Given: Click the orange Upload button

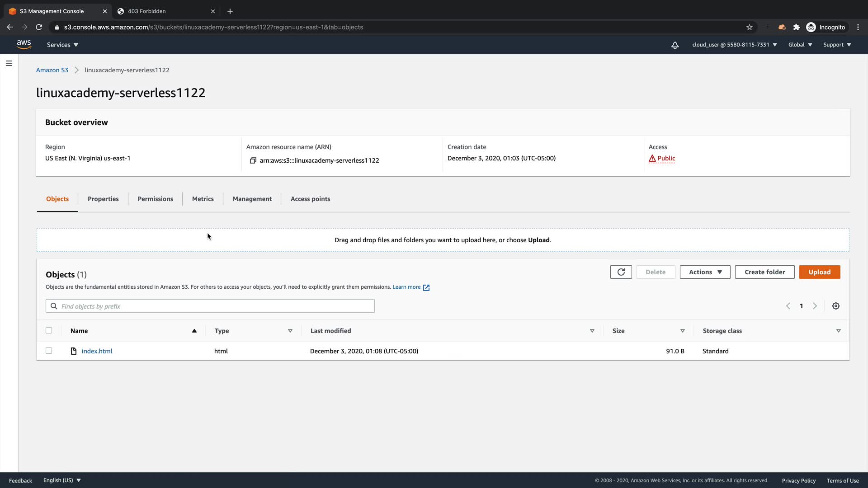Looking at the screenshot, I should [819, 272].
